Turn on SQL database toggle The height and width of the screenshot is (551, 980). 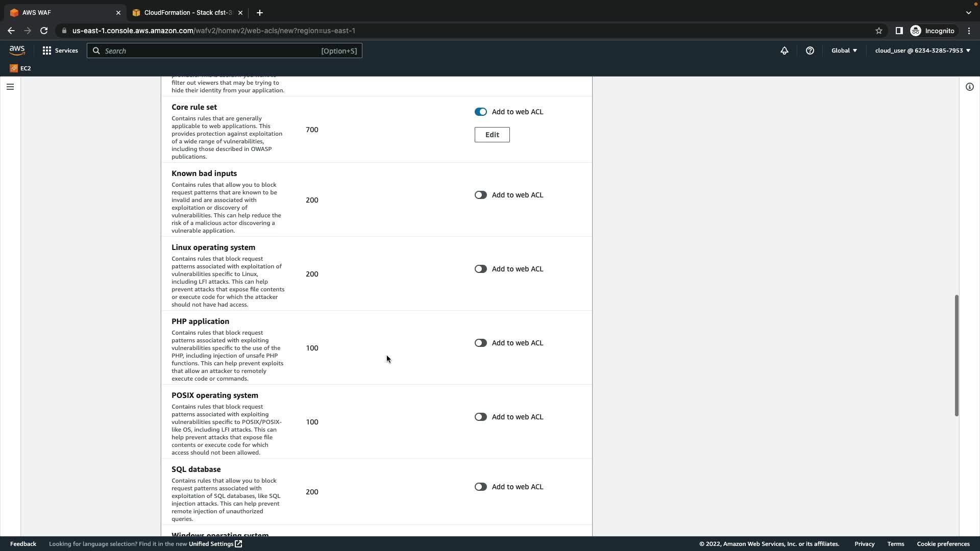pos(480,487)
